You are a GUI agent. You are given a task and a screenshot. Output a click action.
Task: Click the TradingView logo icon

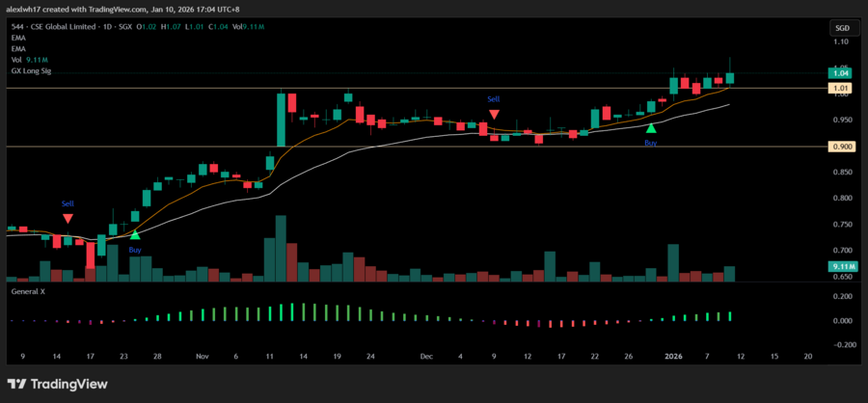[22, 386]
